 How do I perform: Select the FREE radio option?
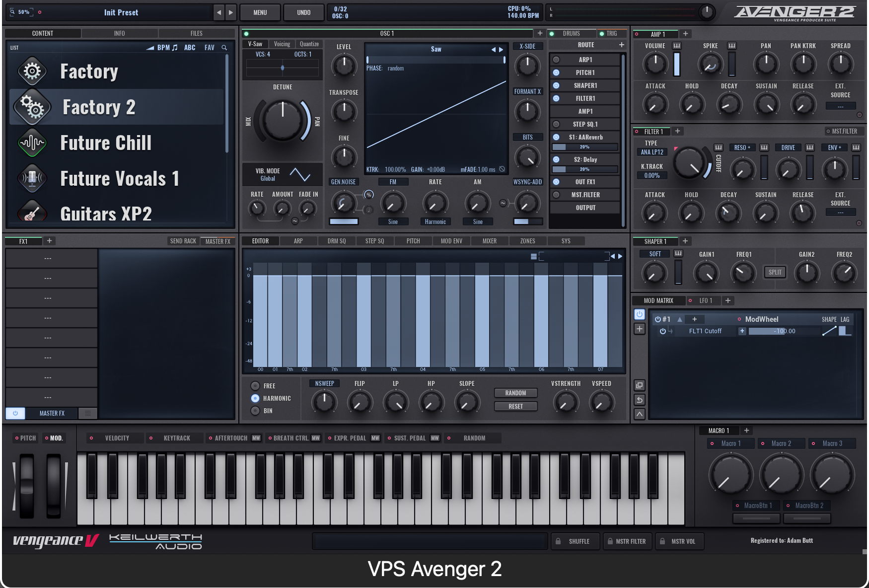pyautogui.click(x=255, y=386)
